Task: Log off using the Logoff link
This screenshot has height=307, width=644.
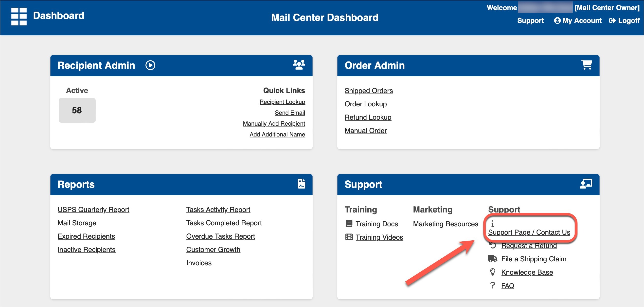Action: click(624, 20)
